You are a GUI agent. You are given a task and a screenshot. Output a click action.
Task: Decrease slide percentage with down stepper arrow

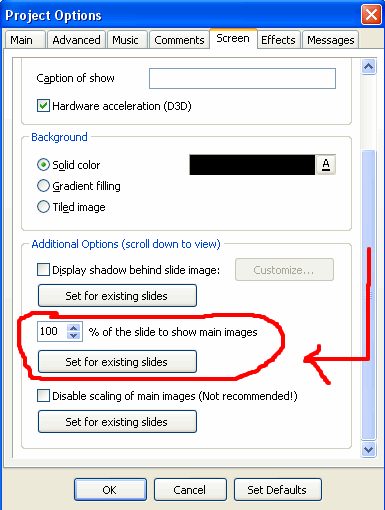pos(74,336)
